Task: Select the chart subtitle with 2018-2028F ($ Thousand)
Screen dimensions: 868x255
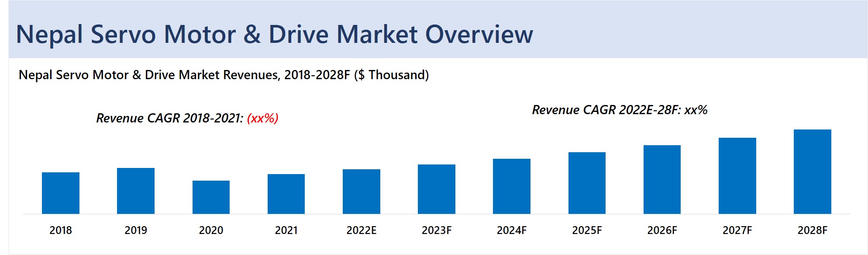Action: (x=224, y=75)
